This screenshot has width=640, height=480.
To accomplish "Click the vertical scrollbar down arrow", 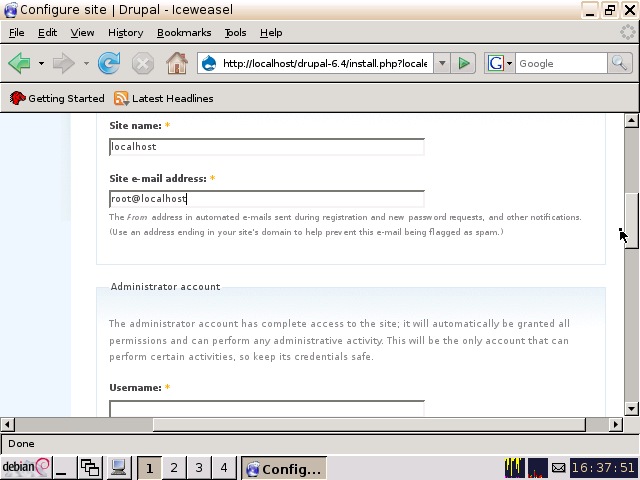I will [x=631, y=409].
